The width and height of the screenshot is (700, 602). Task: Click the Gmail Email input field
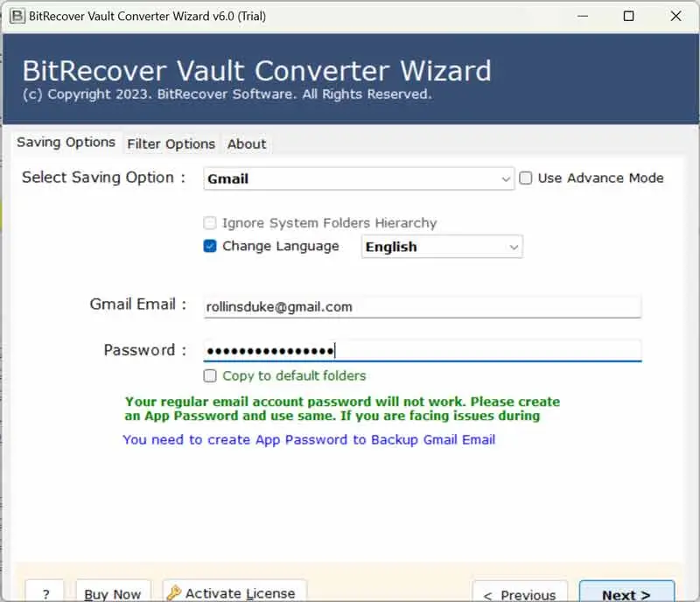(422, 306)
